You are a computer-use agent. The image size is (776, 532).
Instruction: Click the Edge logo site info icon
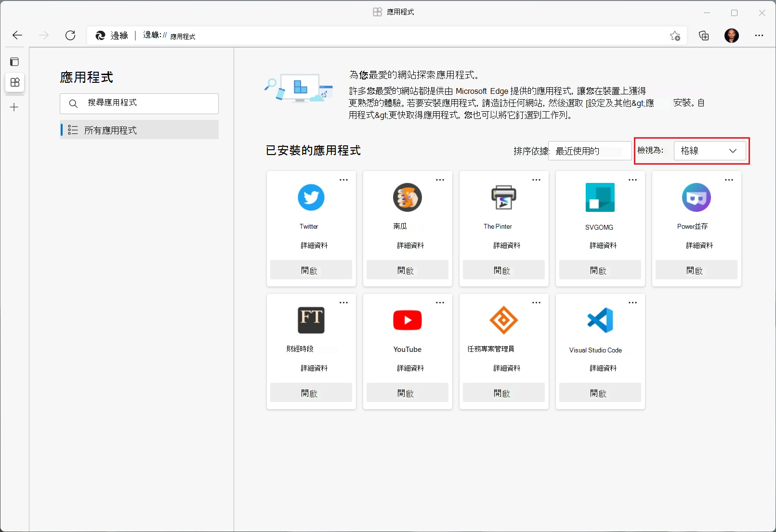click(100, 36)
